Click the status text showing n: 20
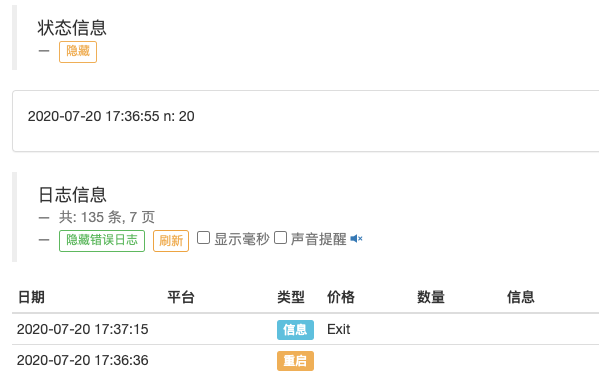This screenshot has width=599, height=374. [111, 116]
